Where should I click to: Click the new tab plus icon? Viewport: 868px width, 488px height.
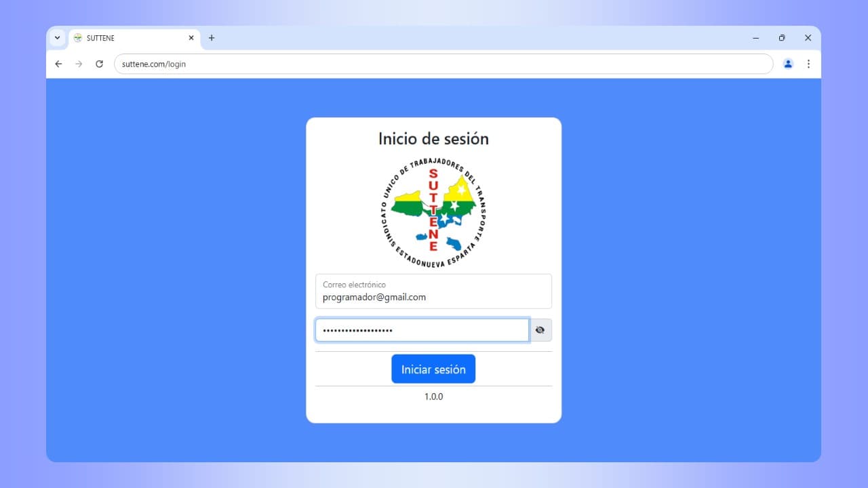tap(212, 38)
